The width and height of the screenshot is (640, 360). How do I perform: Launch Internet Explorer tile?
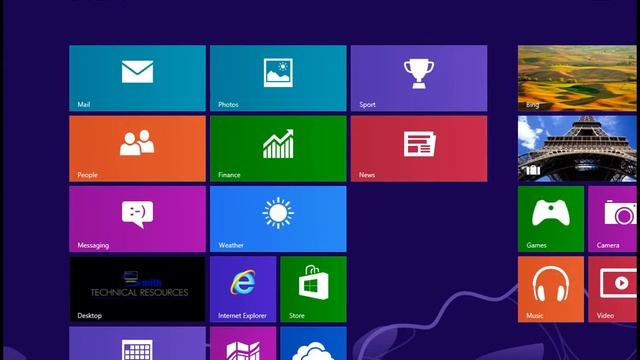coord(243,289)
